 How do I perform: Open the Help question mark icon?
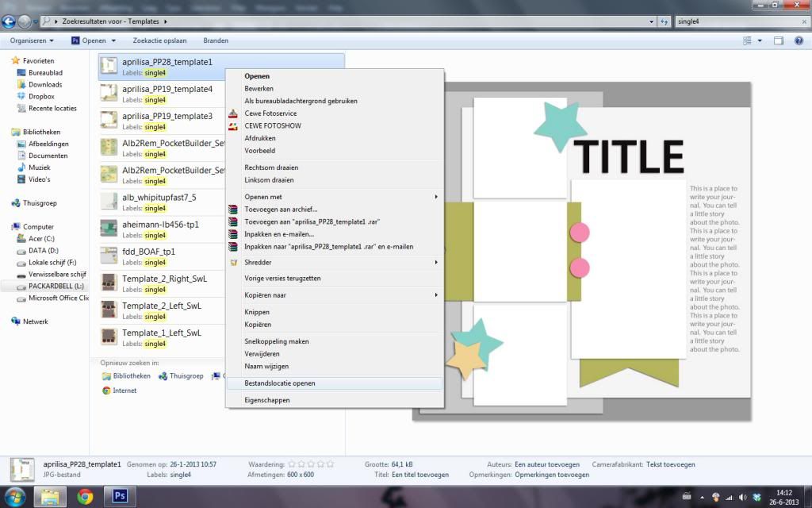(x=799, y=40)
